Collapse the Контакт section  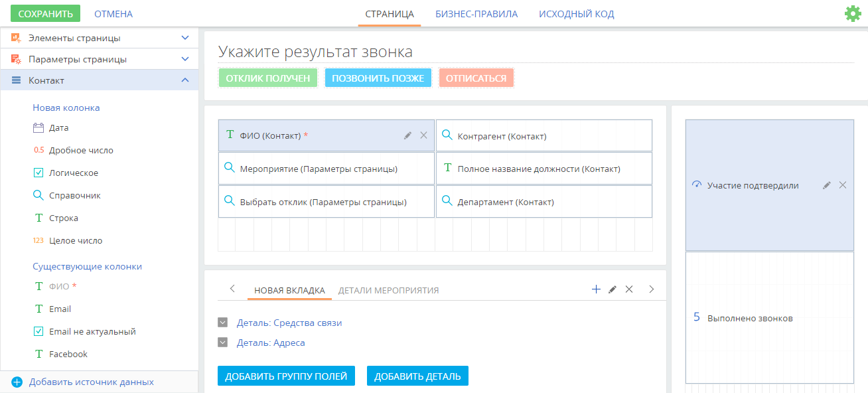pos(185,80)
